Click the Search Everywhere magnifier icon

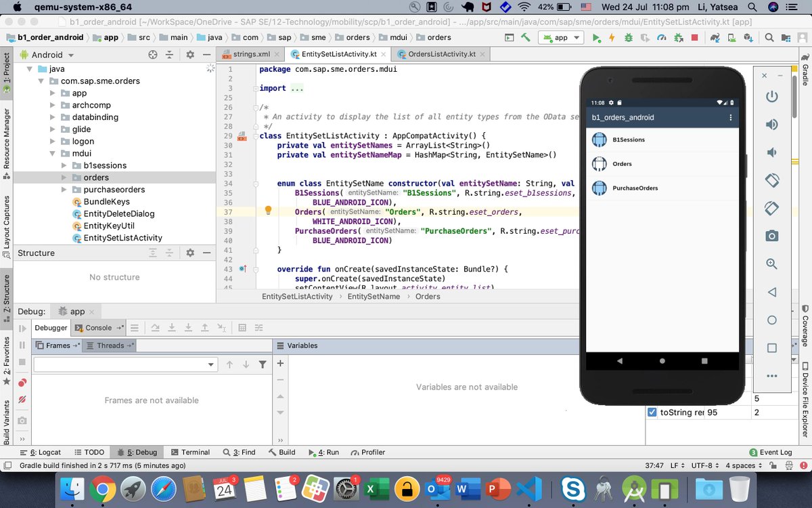coord(769,38)
